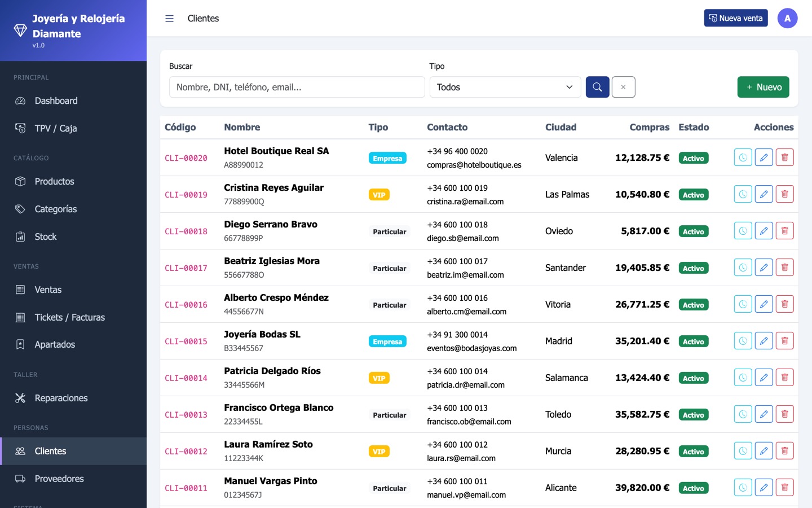This screenshot has width=812, height=508.
Task: Click the blue search magnifier button
Action: 597,87
